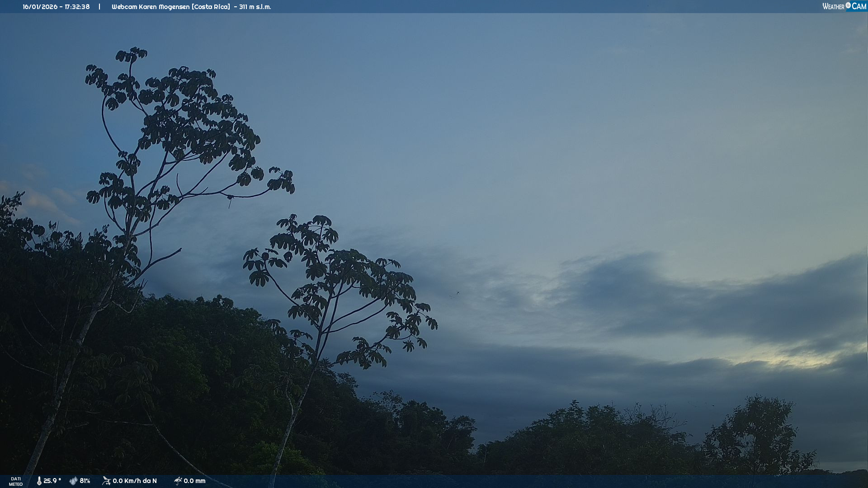Click the 0.0 Km/h da N wind reading

point(135,481)
